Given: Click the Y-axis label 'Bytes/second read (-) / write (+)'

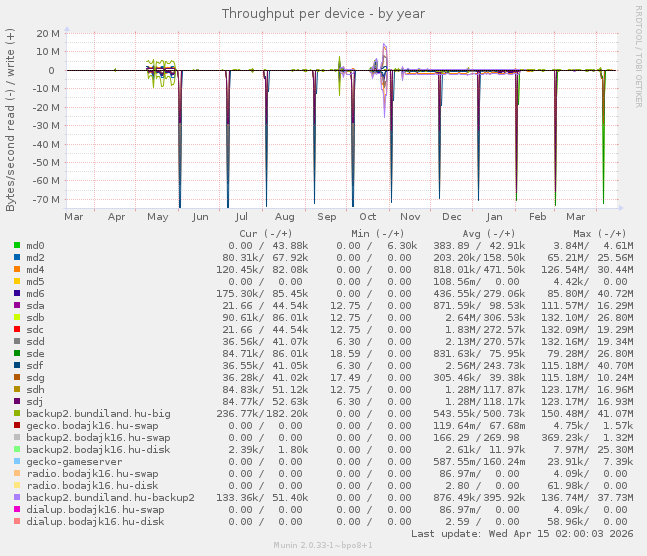Looking at the screenshot, I should [x=10, y=120].
